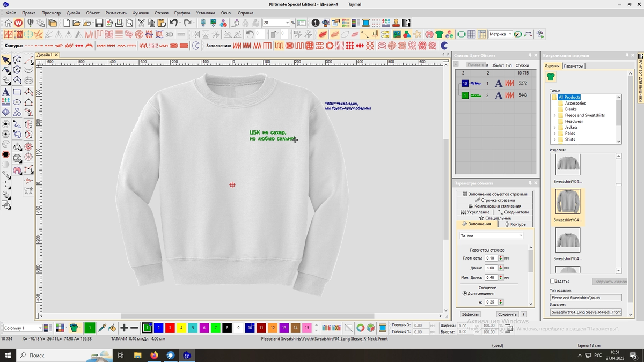The image size is (644, 362).
Task: Open the Графика menu
Action: point(182,13)
